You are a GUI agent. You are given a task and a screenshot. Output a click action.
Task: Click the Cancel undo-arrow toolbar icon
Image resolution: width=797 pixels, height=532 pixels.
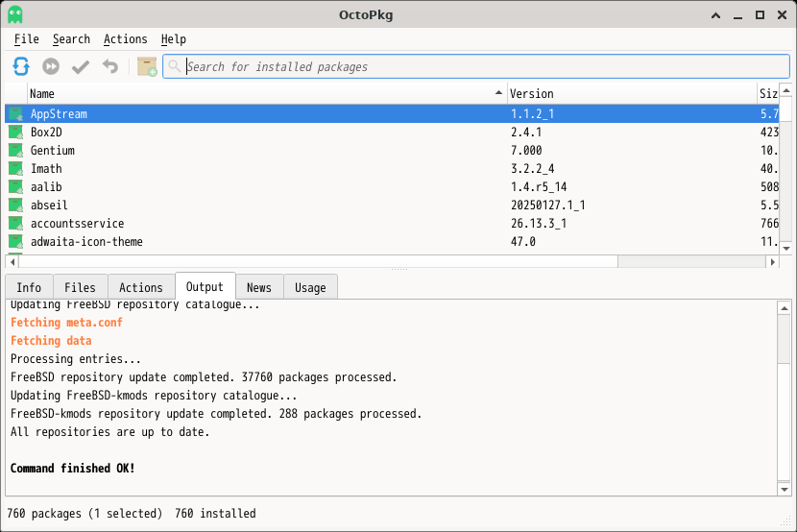tap(109, 66)
